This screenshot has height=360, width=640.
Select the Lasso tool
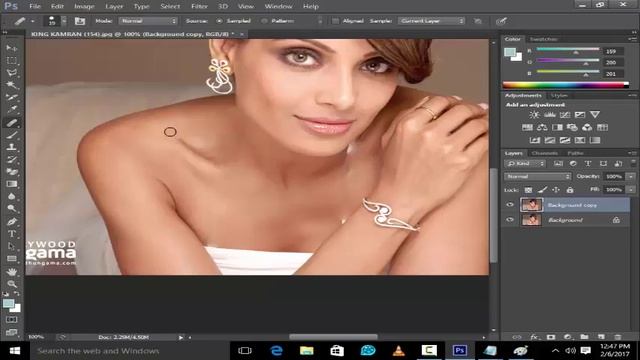pos(12,73)
